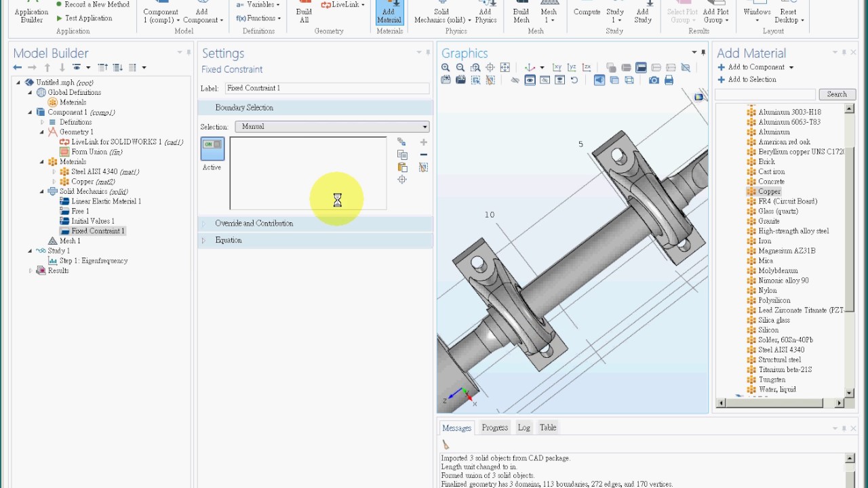Screen dimensions: 868x488
Task: Click the Copy Selection icon
Action: 402,155
